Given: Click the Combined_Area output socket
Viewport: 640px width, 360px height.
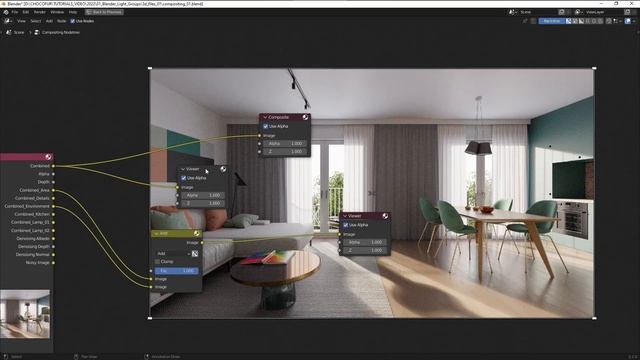Looking at the screenshot, I should click(53, 190).
